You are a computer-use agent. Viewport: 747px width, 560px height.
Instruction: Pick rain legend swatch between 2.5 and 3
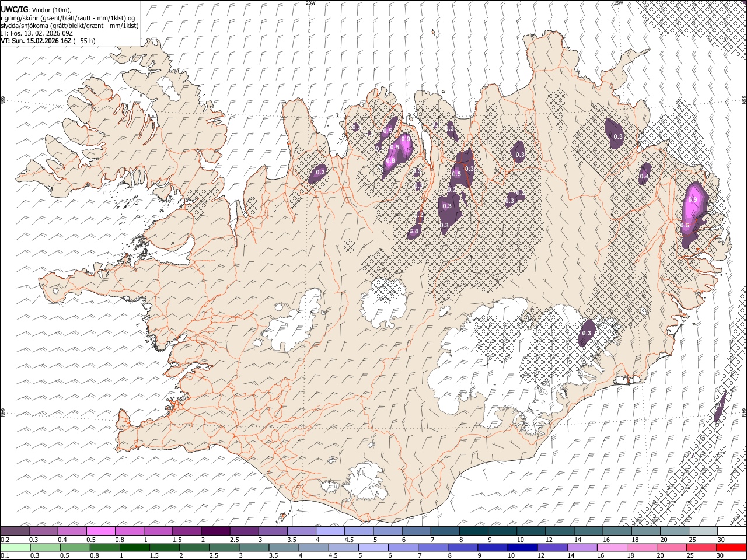pyautogui.click(x=224, y=548)
